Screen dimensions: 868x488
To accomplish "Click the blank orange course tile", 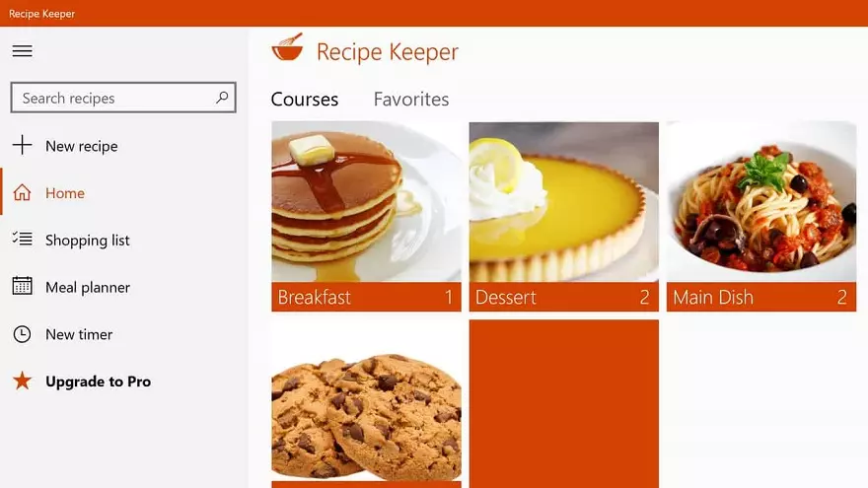I will [x=564, y=404].
